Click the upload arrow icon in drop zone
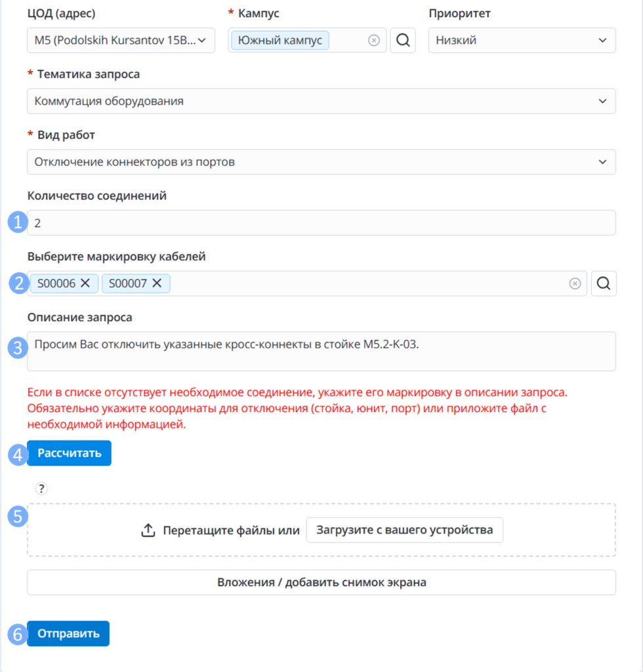 [148, 530]
